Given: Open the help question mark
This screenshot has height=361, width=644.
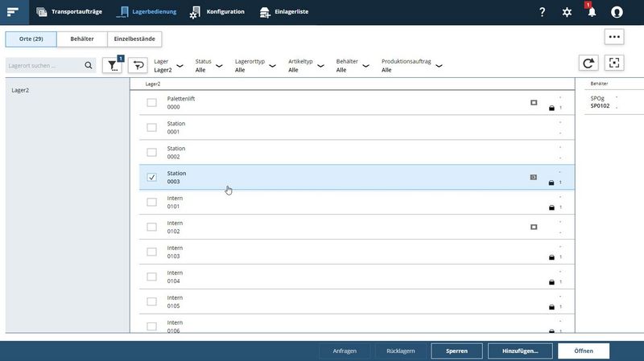Looking at the screenshot, I should (542, 12).
